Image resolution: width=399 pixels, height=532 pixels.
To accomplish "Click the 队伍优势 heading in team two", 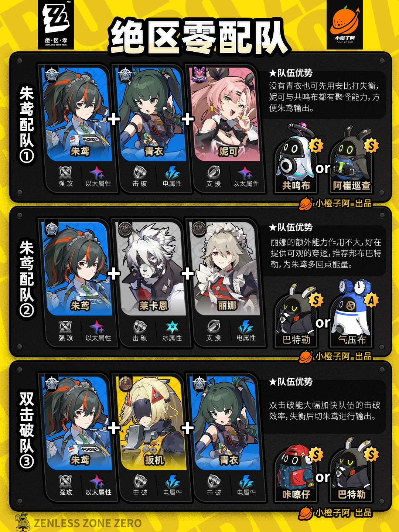I will pos(291,227).
